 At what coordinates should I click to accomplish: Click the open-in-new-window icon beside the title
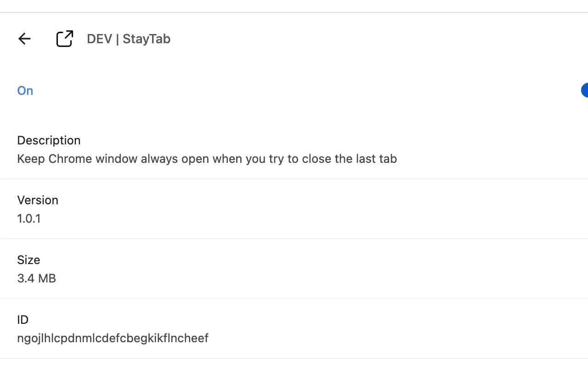click(x=64, y=39)
